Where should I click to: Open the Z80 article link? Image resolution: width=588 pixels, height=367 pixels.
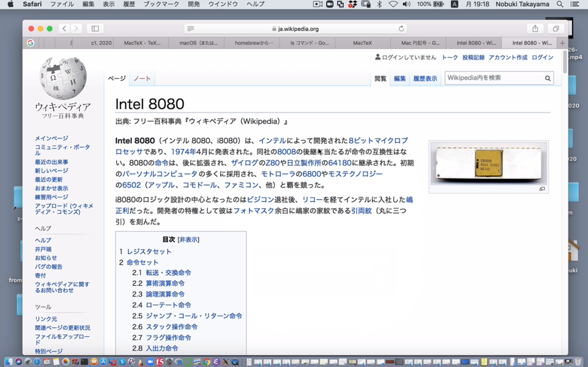(x=272, y=163)
